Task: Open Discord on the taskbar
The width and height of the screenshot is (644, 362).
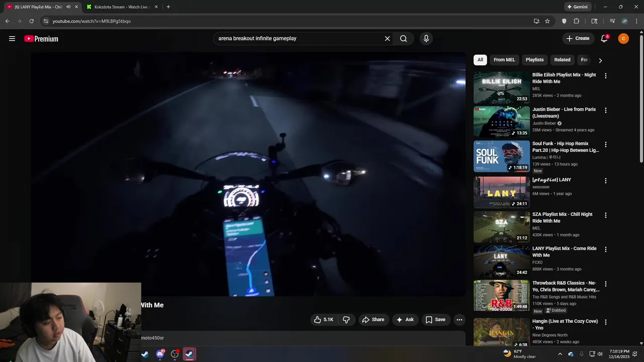Action: [160, 354]
